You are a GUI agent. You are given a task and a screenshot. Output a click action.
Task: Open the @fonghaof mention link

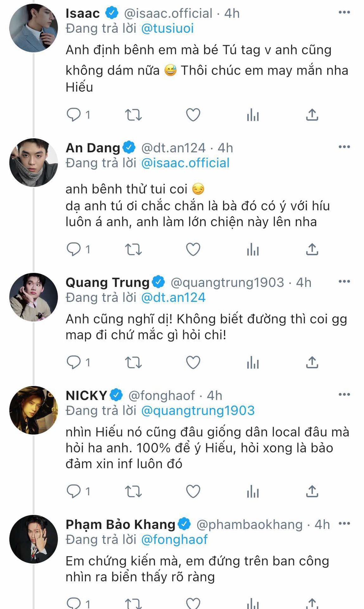[174, 540]
